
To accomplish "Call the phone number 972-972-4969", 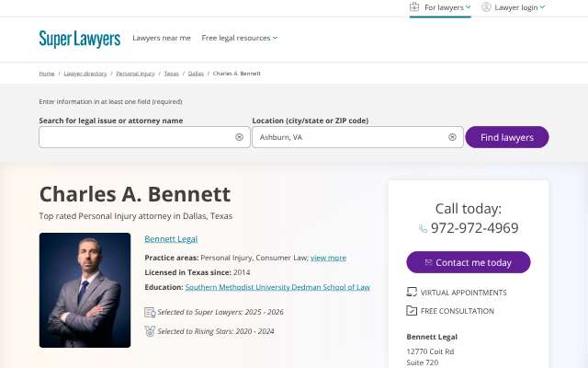I will click(x=474, y=228).
